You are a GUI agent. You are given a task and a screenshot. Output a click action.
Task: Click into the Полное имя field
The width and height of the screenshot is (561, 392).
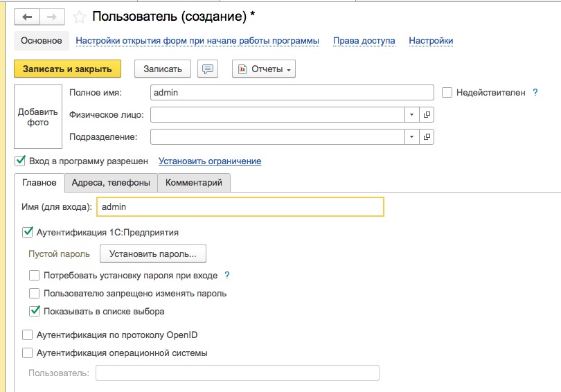292,93
